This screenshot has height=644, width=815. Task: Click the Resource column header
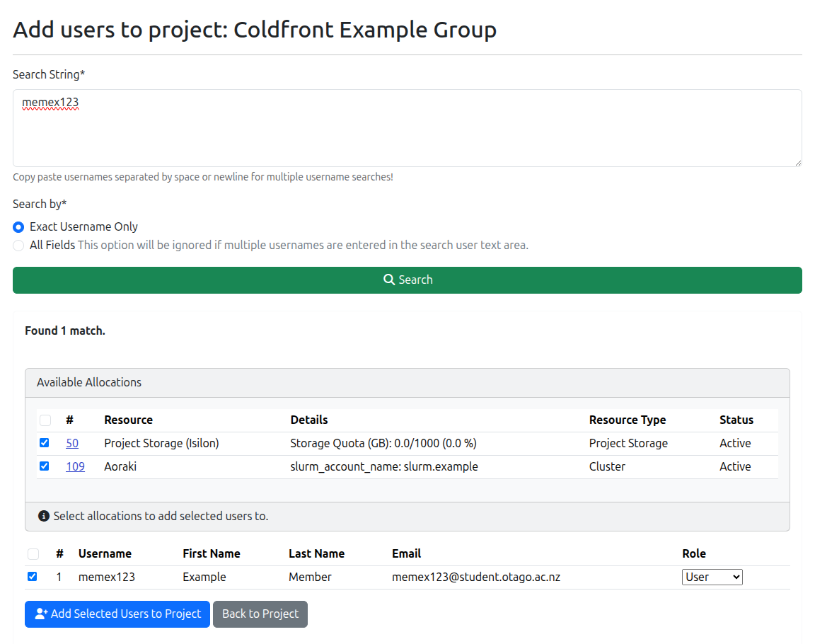(128, 420)
